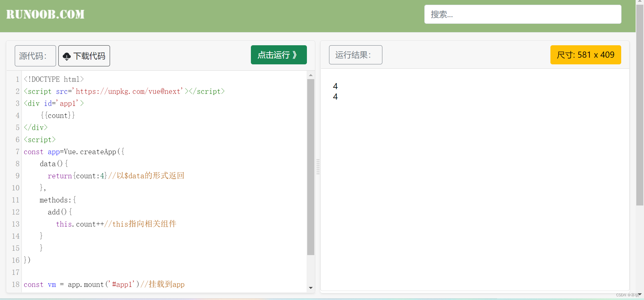
Task: Click the 源代码 label button
Action: coord(35,56)
